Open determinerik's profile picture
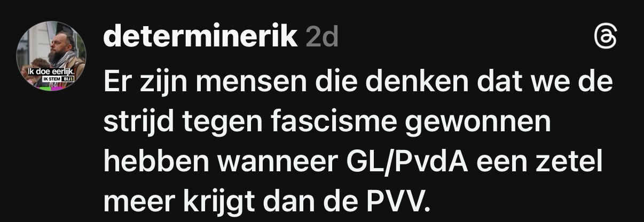 51,55
